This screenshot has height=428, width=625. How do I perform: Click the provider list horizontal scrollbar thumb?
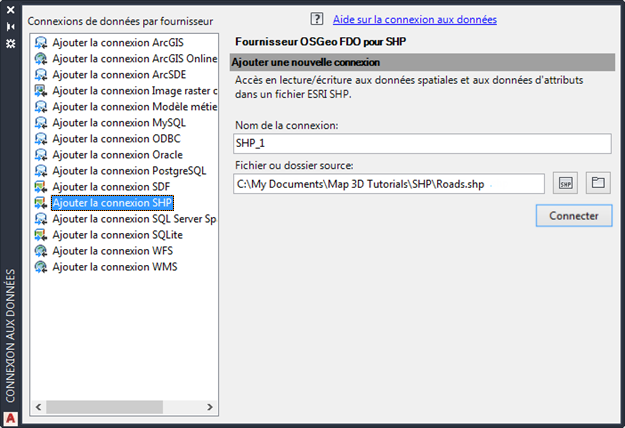coord(104,407)
